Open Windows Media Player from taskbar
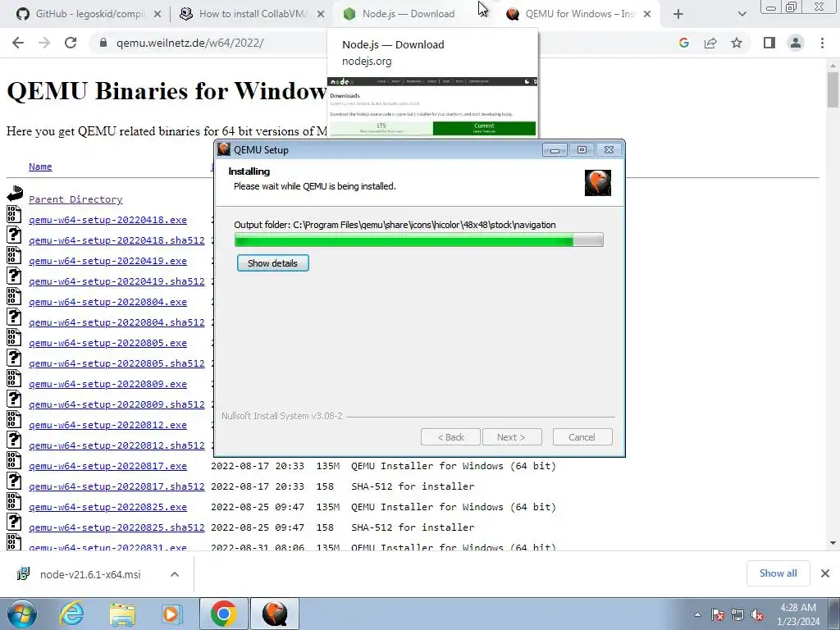This screenshot has height=630, width=840. (x=171, y=614)
